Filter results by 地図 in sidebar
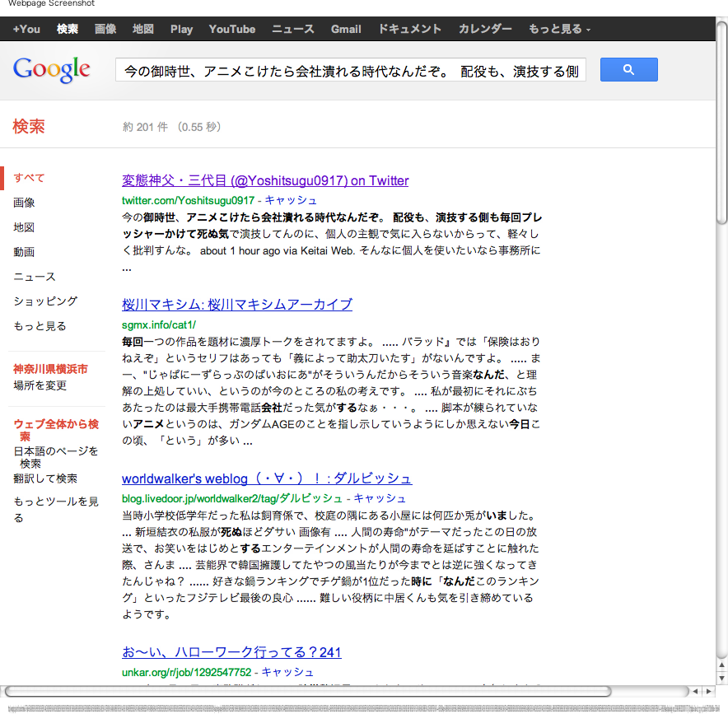Screen dimensions: 728x714 tap(24, 227)
